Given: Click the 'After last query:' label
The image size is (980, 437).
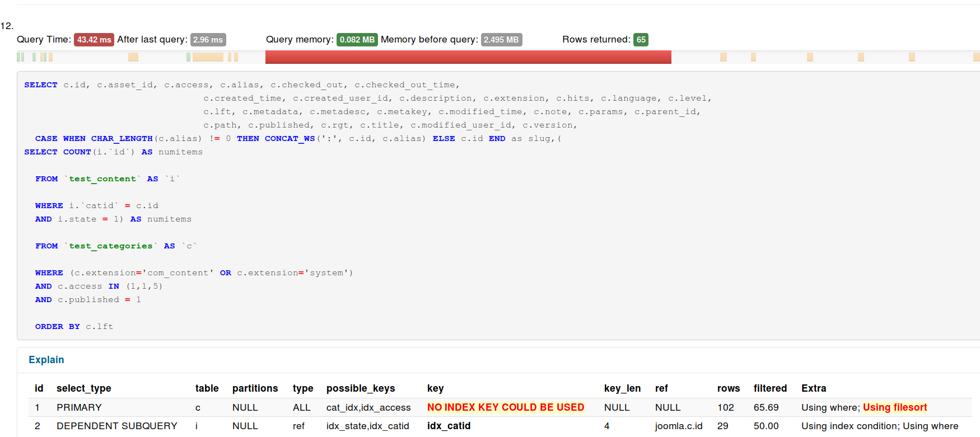Looking at the screenshot, I should [152, 39].
